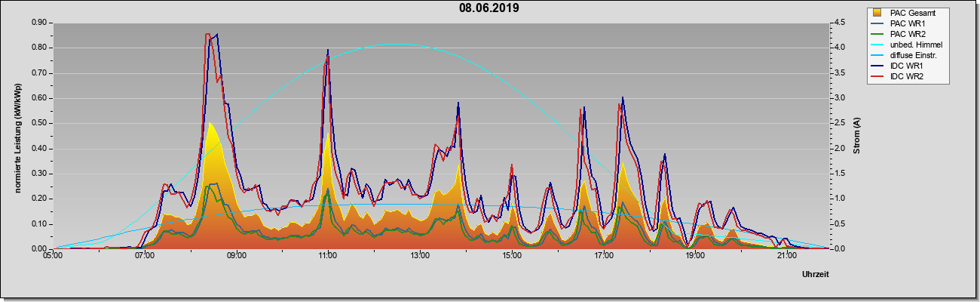Click the 13:00 time axis label
Image resolution: width=980 pixels, height=302 pixels.
[420, 255]
